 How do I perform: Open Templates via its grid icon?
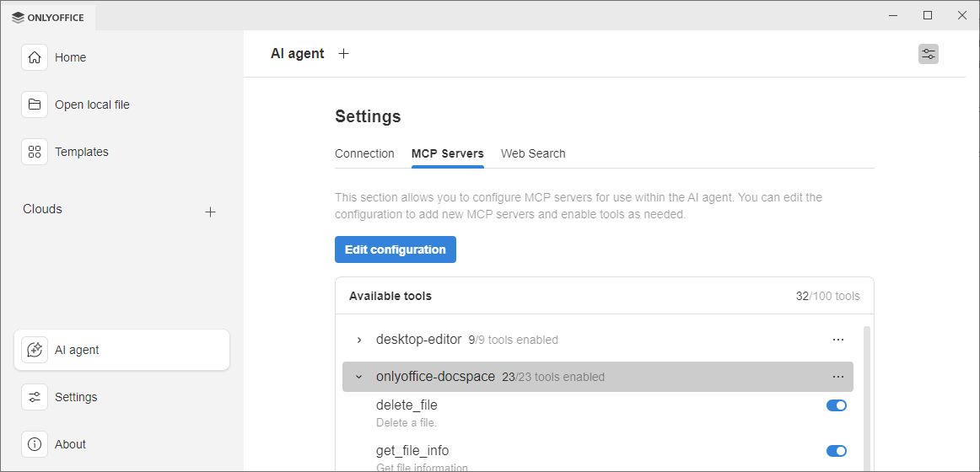[x=35, y=152]
